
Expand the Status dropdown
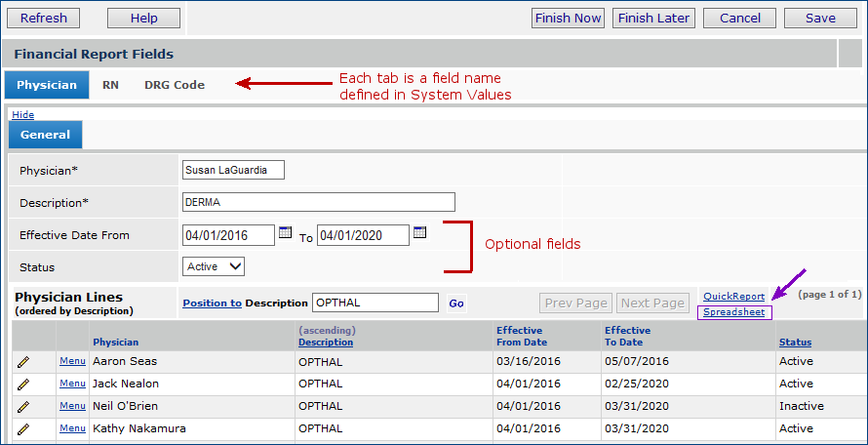[x=213, y=266]
